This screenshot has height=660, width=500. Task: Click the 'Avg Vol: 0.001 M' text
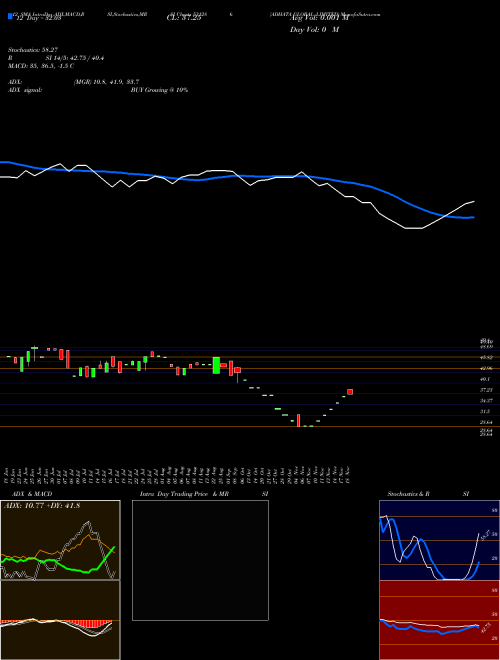pyautogui.click(x=319, y=18)
